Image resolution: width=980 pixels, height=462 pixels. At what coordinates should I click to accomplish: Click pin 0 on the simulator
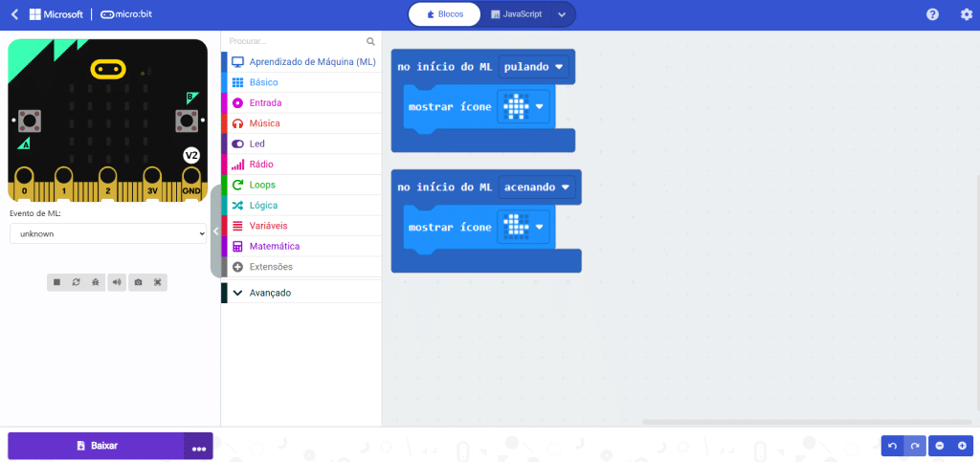click(24, 183)
